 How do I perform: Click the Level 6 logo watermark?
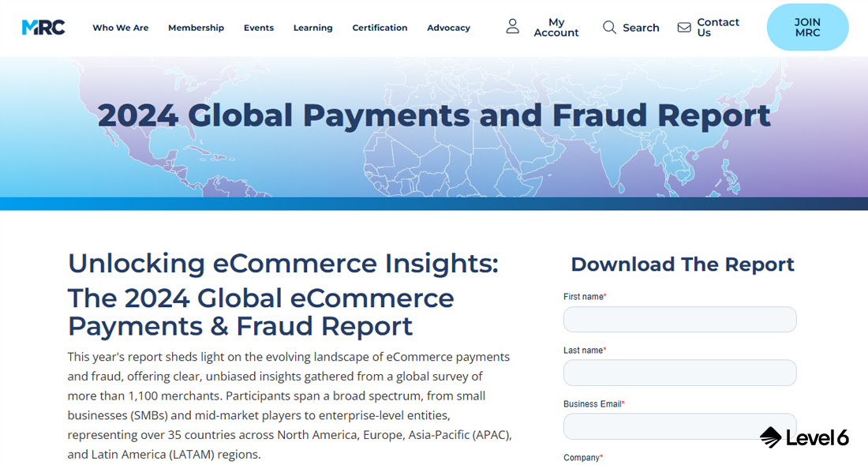803,437
